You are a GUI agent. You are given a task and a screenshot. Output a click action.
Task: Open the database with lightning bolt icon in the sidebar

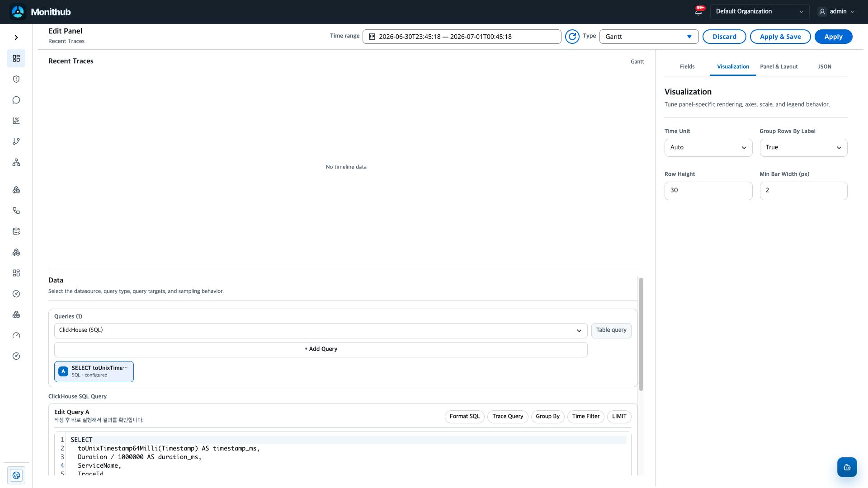pyautogui.click(x=16, y=231)
